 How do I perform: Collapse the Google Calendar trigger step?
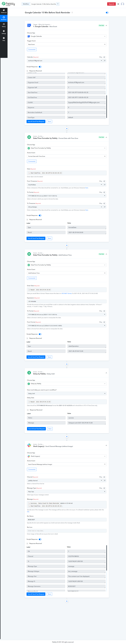click(106, 25)
